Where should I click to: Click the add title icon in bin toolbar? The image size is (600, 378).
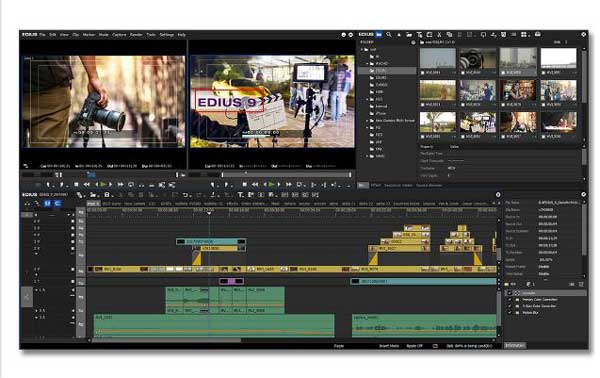tap(419, 34)
